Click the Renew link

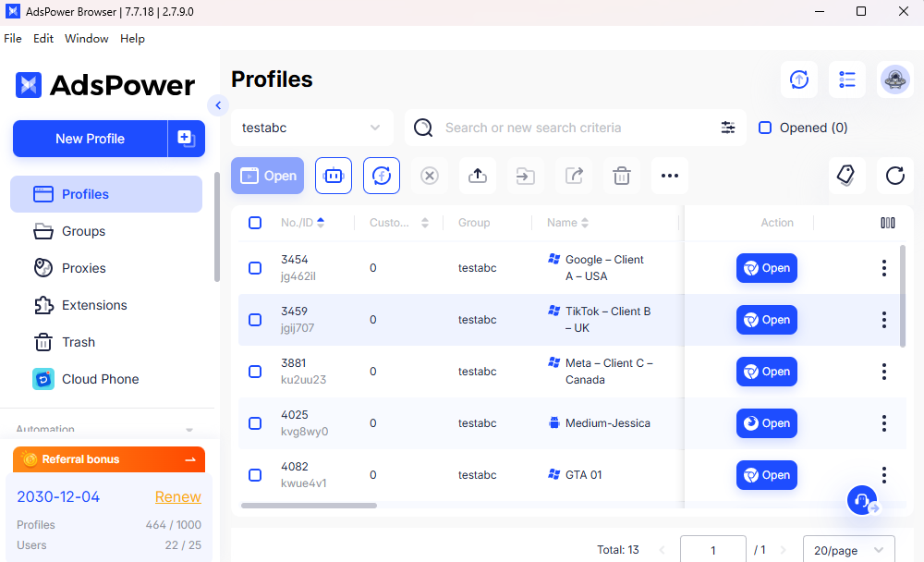177,497
